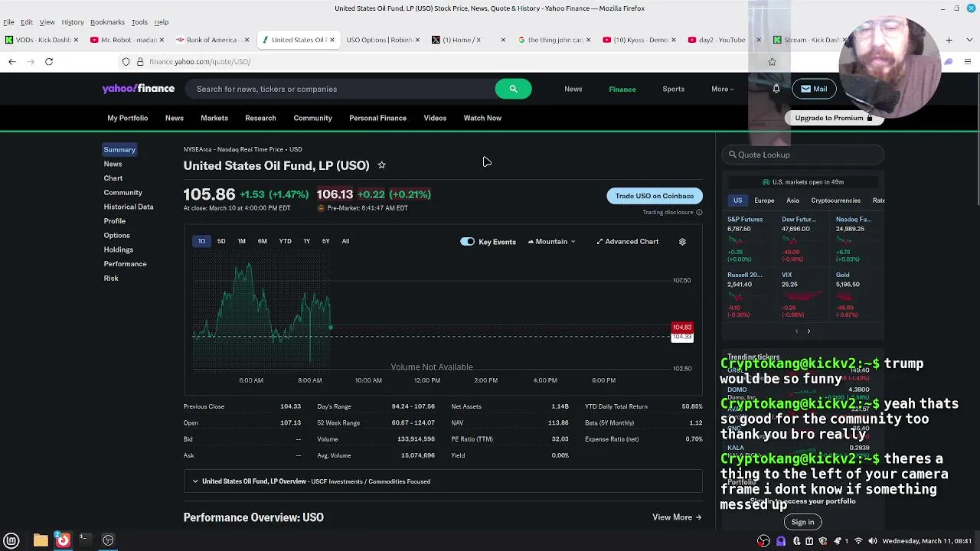Open the volume control in tray
980x551 pixels.
pyautogui.click(x=872, y=541)
